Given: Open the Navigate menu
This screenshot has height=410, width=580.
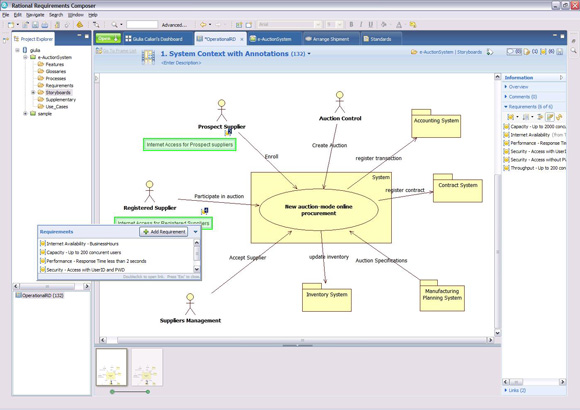Looking at the screenshot, I should (35, 15).
